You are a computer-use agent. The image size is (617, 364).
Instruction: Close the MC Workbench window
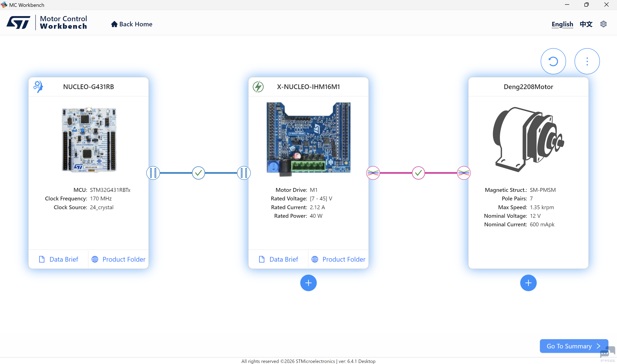(607, 5)
